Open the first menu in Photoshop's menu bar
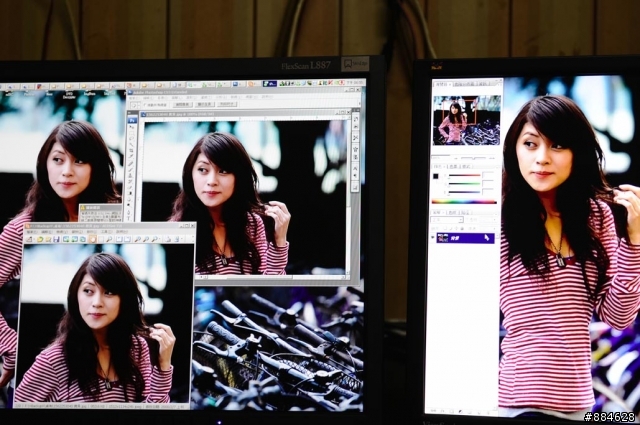640x425 pixels. pos(134,98)
